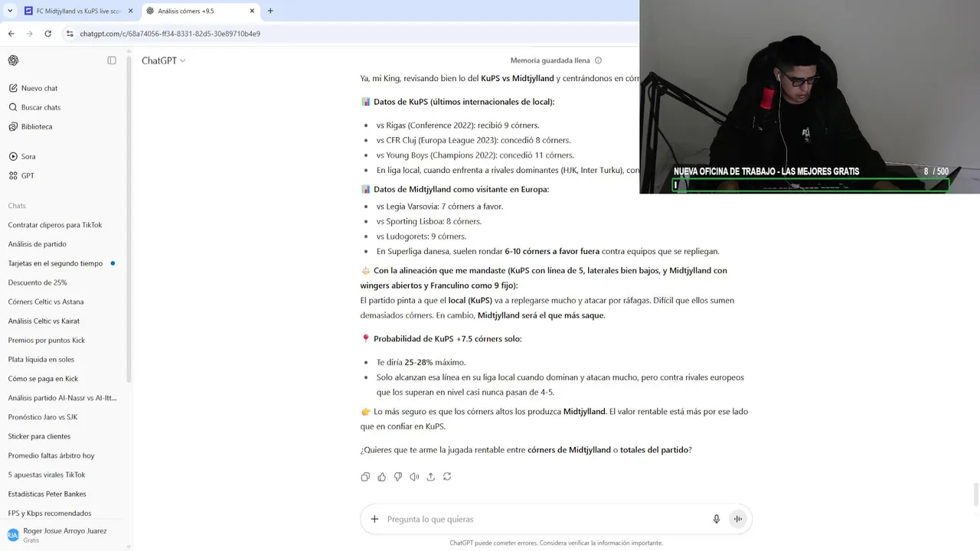Image resolution: width=980 pixels, height=551 pixels.
Task: Close the FC Midtjylland vs KuPS tab
Action: click(130, 11)
